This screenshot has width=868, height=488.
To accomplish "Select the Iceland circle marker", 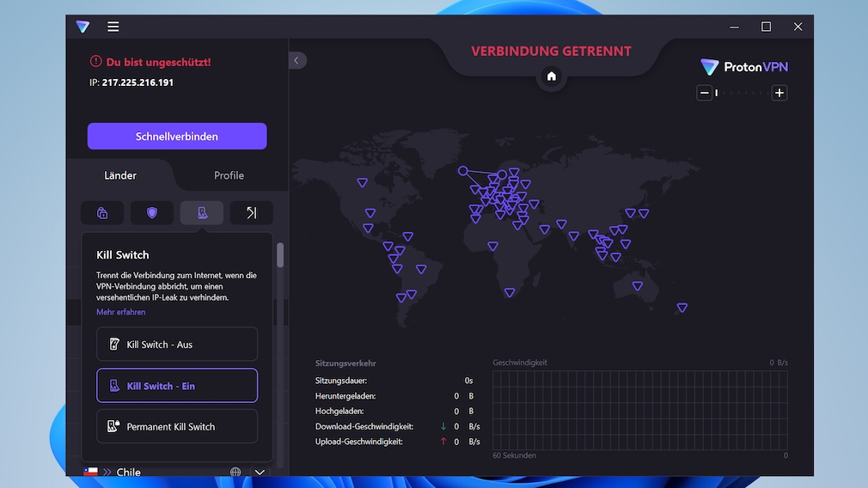I will pos(462,171).
